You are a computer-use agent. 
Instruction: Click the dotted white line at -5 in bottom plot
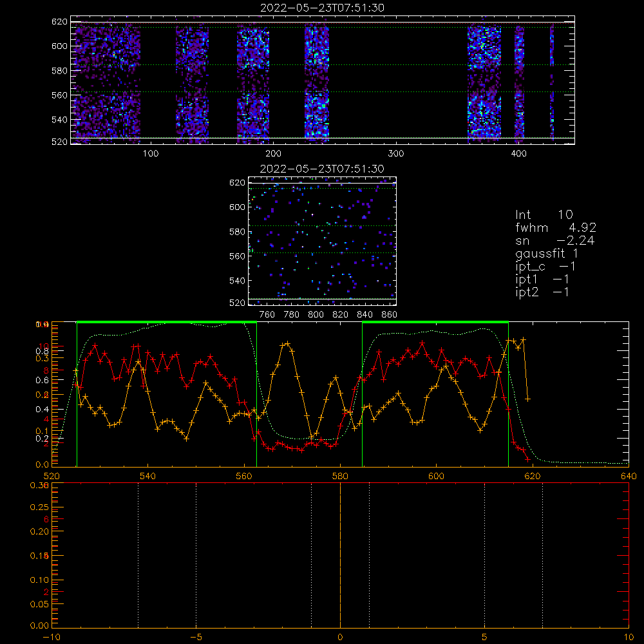point(196,554)
